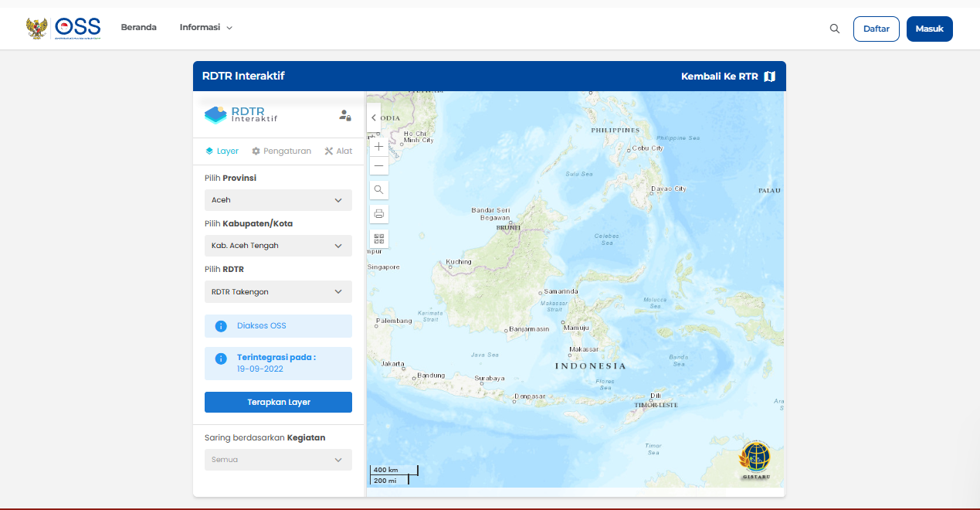Open the Kegiatan filter dropdown showing Semua
The height and width of the screenshot is (510, 980).
pyautogui.click(x=278, y=460)
